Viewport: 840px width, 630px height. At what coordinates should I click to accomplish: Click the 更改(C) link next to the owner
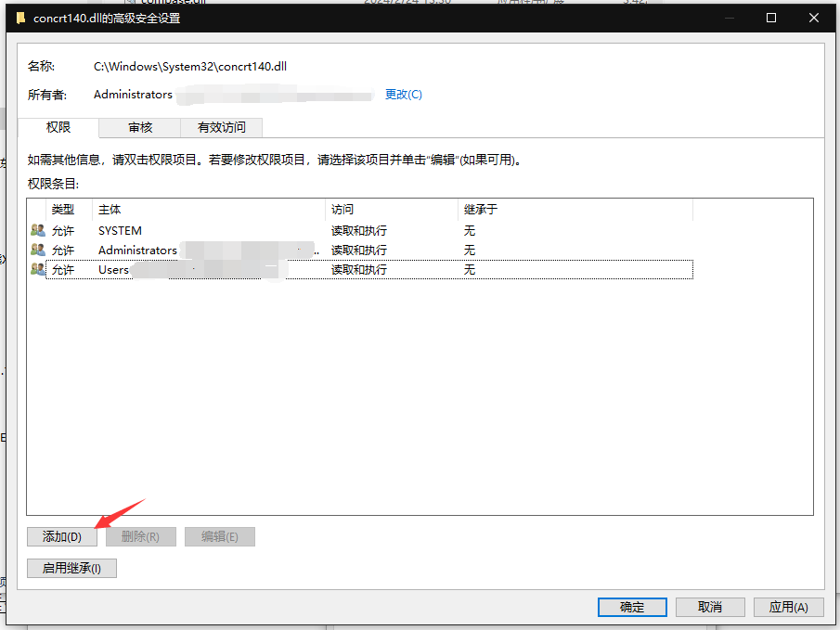pos(403,95)
